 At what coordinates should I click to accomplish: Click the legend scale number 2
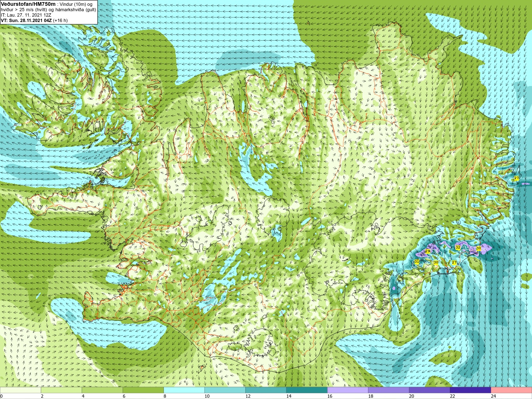pyautogui.click(x=42, y=396)
